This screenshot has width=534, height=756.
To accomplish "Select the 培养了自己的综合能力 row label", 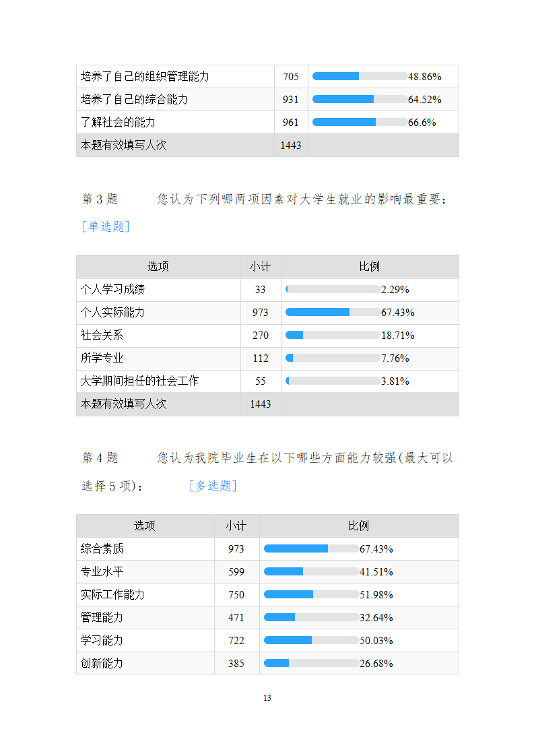I will pos(134,99).
